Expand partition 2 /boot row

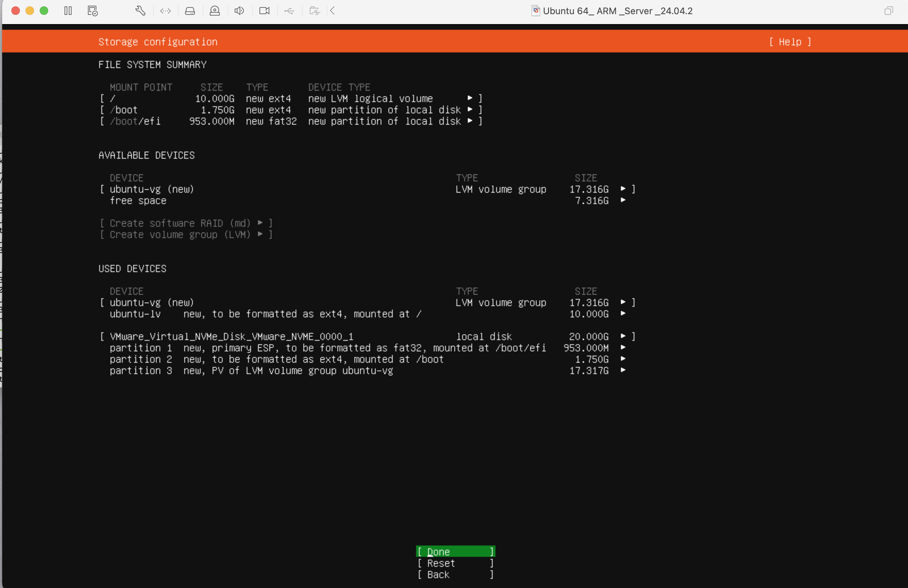pyautogui.click(x=368, y=359)
